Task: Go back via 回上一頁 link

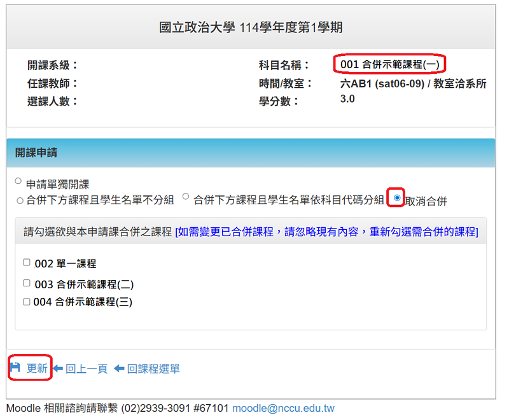Action: 87,369
